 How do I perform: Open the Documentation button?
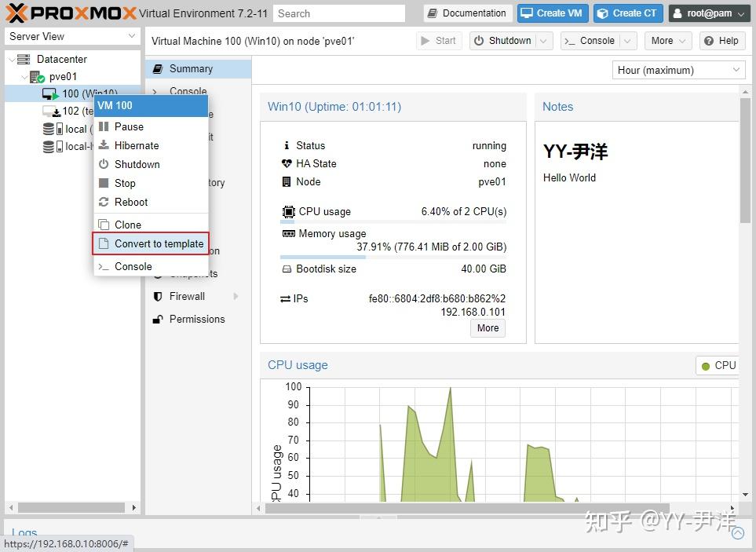(x=467, y=13)
